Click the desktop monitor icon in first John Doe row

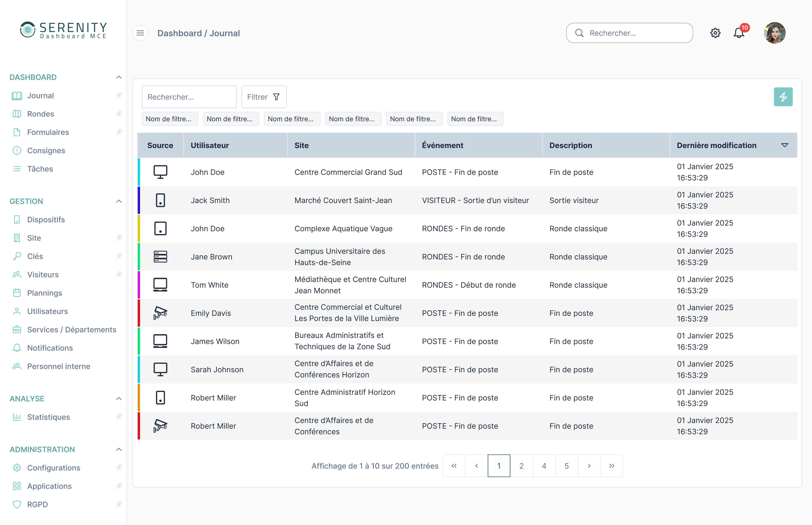pyautogui.click(x=160, y=172)
